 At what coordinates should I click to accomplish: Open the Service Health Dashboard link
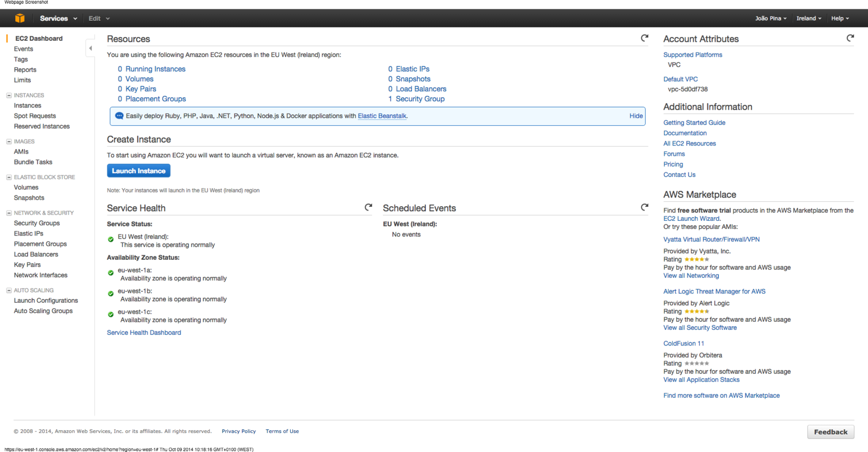tap(144, 333)
